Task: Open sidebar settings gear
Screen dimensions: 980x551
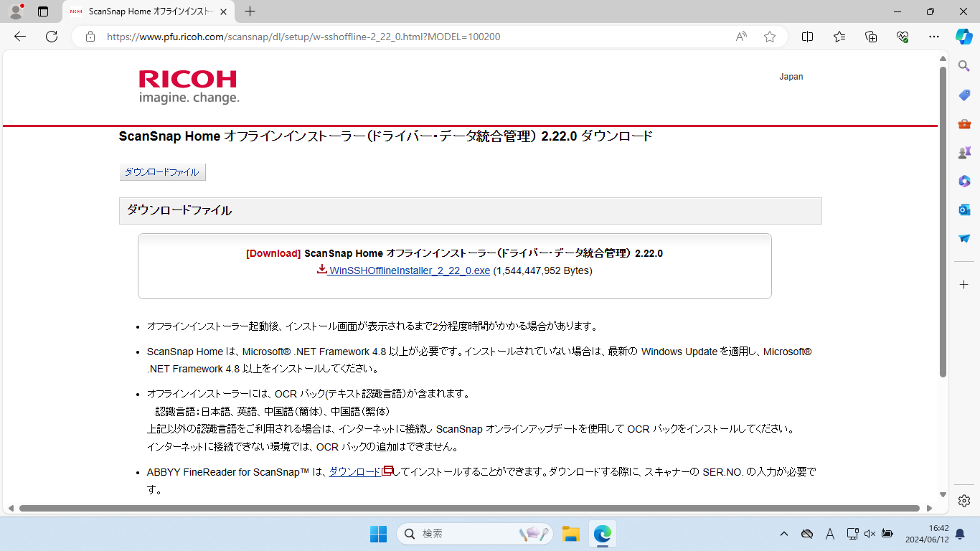Action: point(964,501)
